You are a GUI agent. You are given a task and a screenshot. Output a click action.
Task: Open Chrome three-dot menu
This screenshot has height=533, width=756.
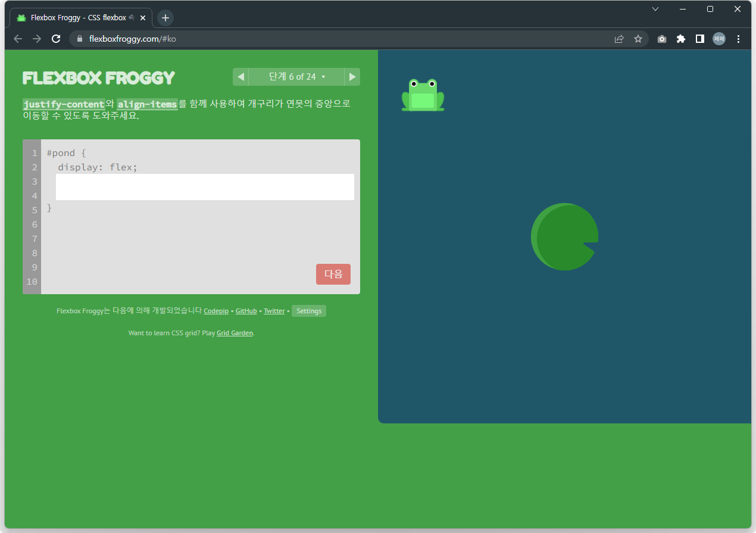tap(739, 39)
